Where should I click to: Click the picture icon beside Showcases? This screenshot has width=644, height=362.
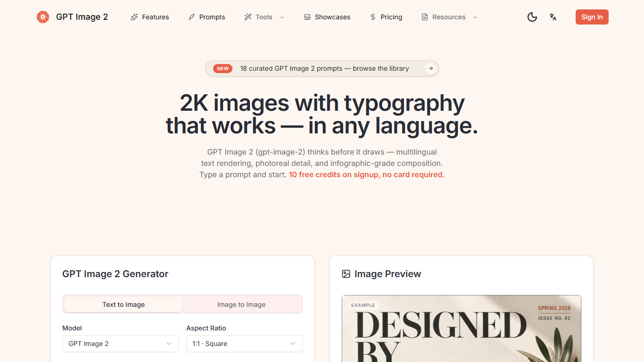tap(307, 17)
